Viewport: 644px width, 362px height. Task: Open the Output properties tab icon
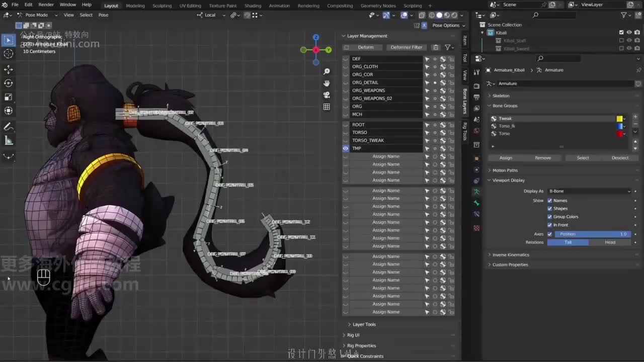(476, 97)
